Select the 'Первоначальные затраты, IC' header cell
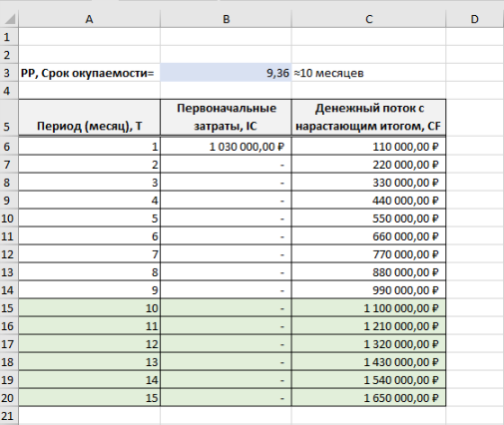 226,118
